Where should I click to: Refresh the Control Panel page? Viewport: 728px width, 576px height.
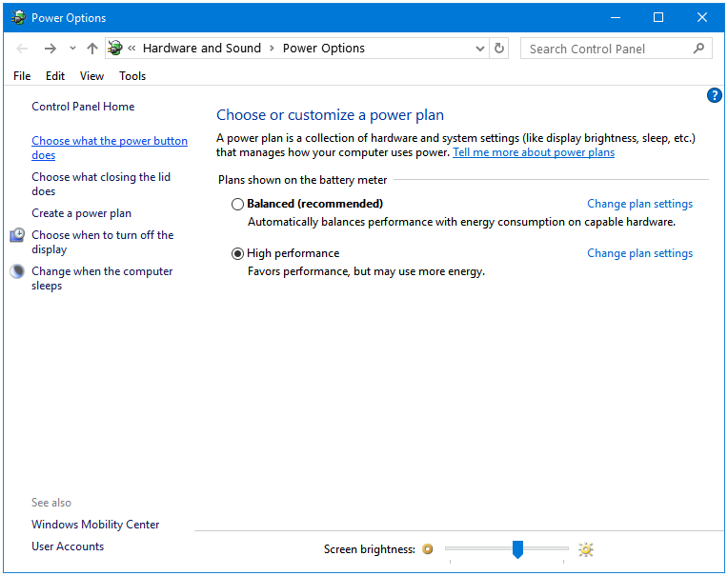pos(499,49)
